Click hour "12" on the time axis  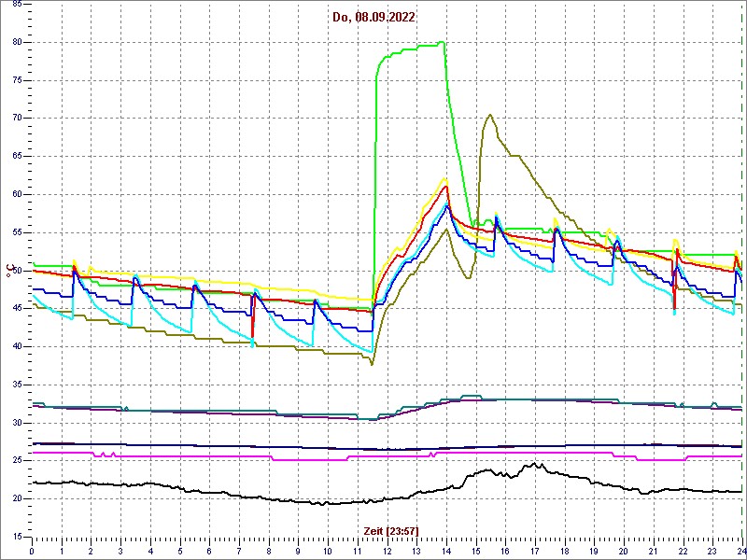point(387,551)
